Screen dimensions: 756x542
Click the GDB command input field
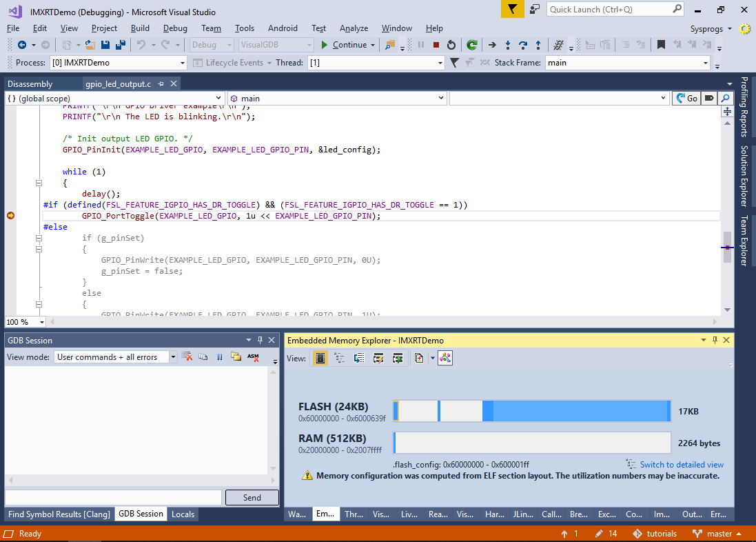pos(113,498)
